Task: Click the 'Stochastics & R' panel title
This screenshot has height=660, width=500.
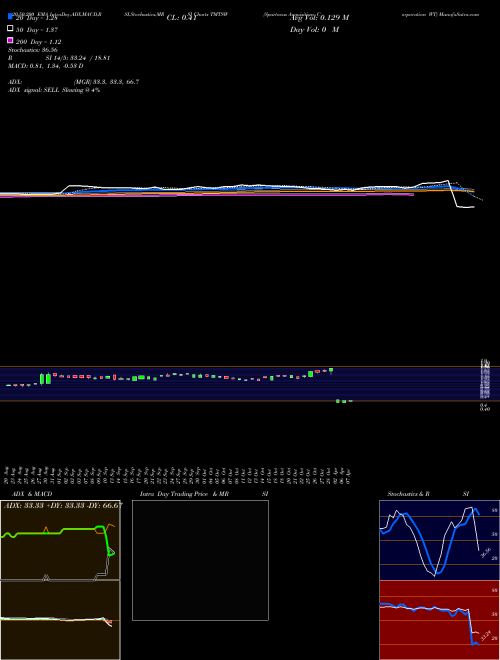Action: pyautogui.click(x=408, y=494)
